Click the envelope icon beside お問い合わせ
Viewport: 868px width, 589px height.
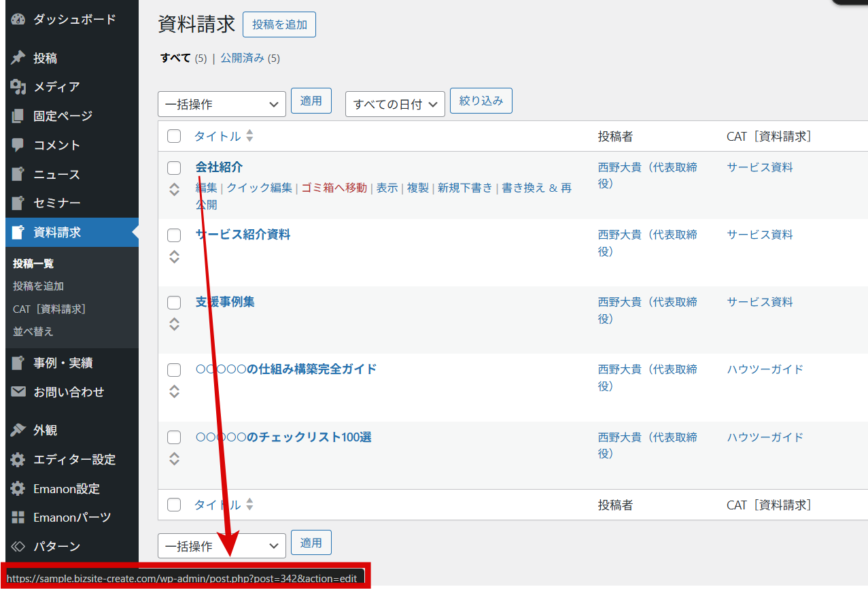(18, 392)
